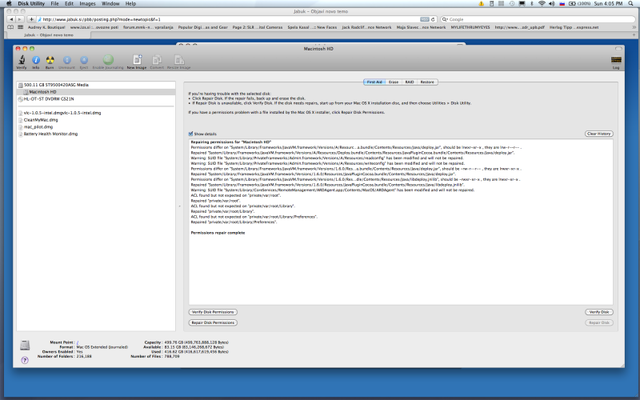
Task: Click the input language flag icon
Action: click(562, 3)
